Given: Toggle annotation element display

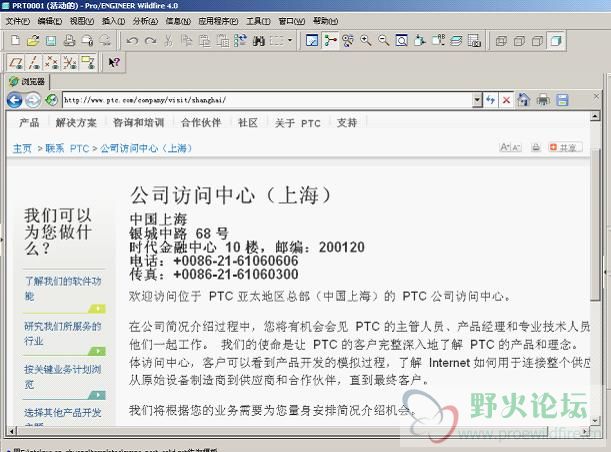Looking at the screenshot, I should pyautogui.click(x=88, y=62).
